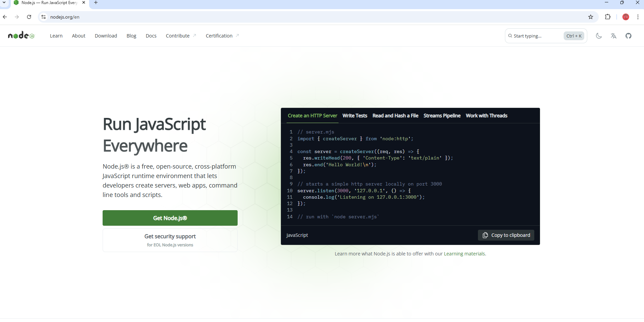Open the browser extensions icon
The image size is (644, 322).
click(608, 17)
